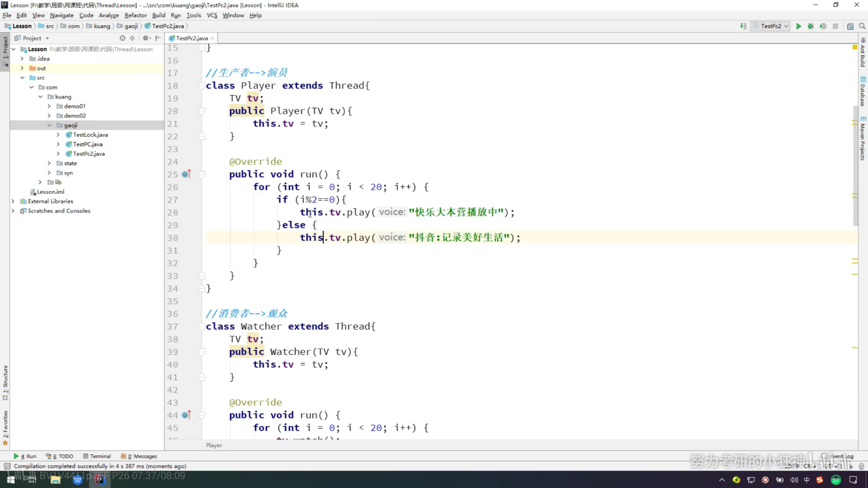The height and width of the screenshot is (488, 868).
Task: Expand the out folder
Action: point(22,68)
